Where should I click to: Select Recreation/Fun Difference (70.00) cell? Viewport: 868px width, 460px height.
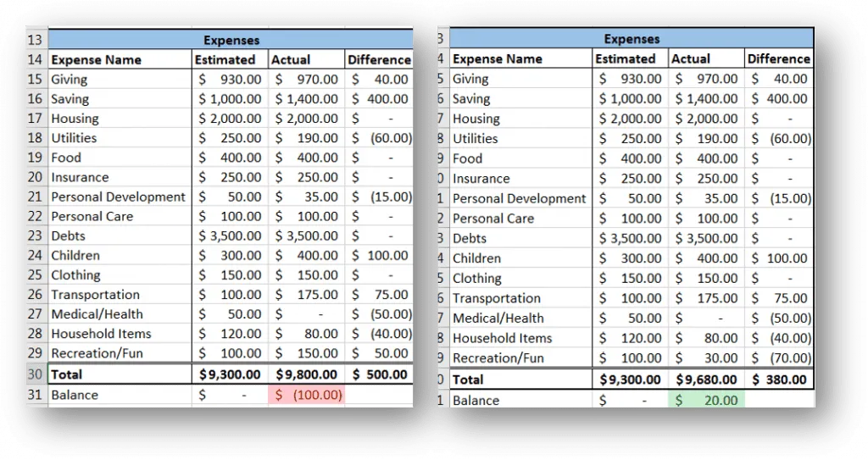[779, 358]
